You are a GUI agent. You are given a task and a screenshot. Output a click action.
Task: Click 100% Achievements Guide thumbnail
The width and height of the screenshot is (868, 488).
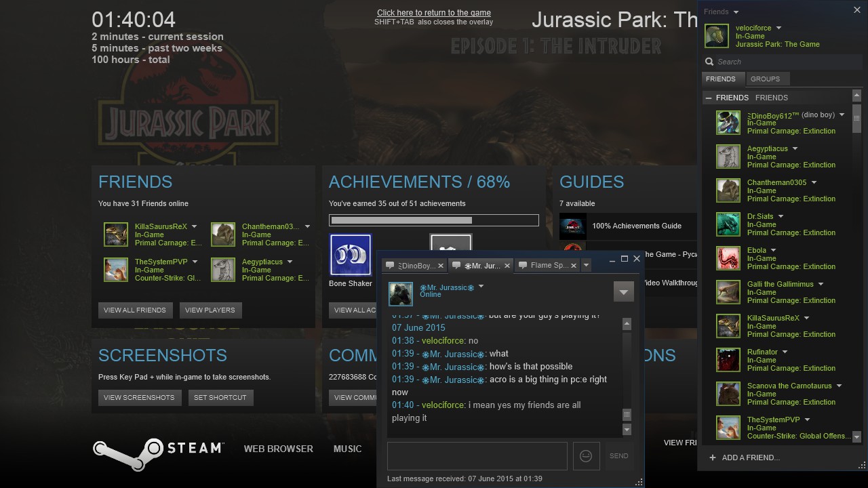(573, 226)
